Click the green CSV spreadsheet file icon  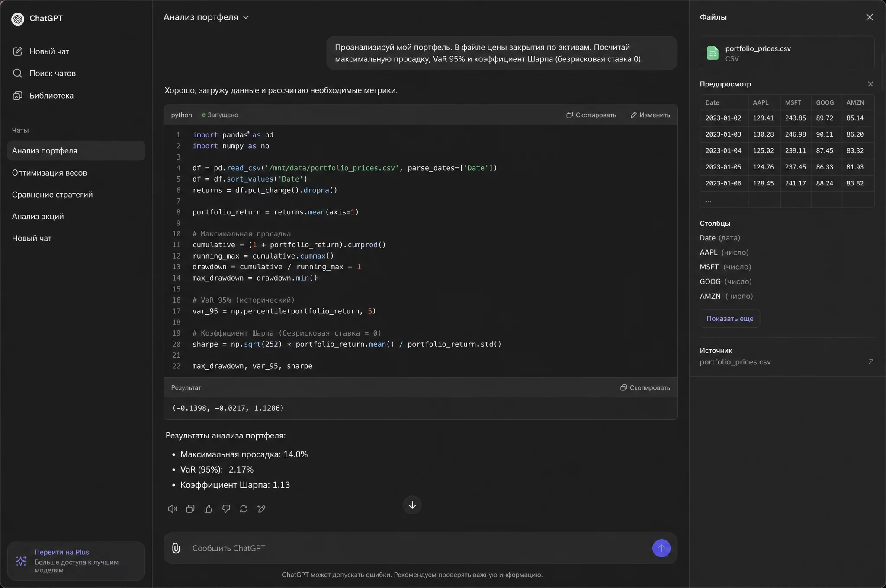tap(713, 53)
